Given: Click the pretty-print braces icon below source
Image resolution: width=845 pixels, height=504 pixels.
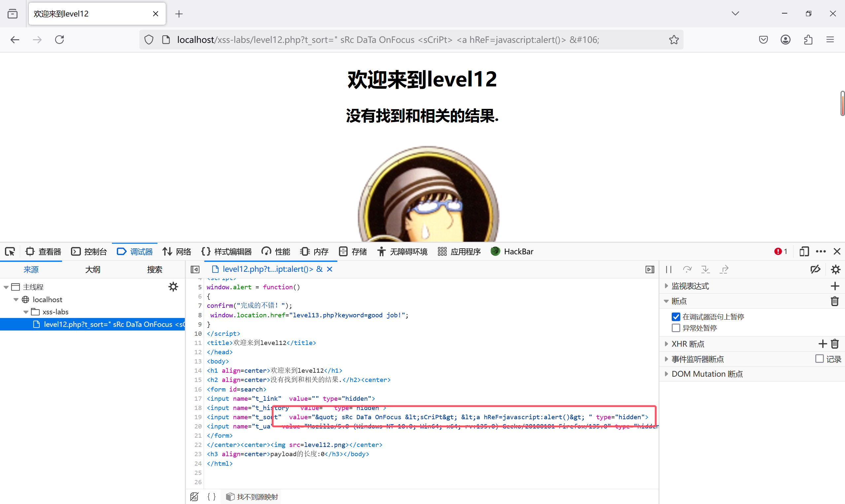Looking at the screenshot, I should 211,496.
